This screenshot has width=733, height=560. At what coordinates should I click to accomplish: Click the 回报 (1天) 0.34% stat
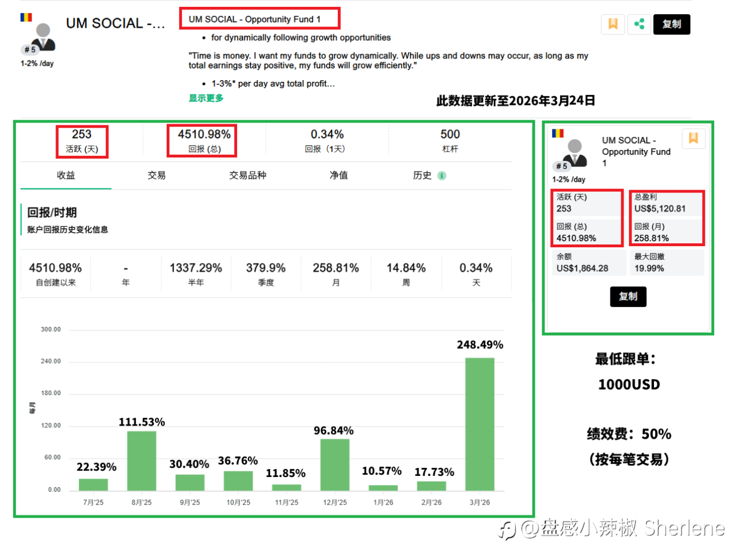coord(327,141)
